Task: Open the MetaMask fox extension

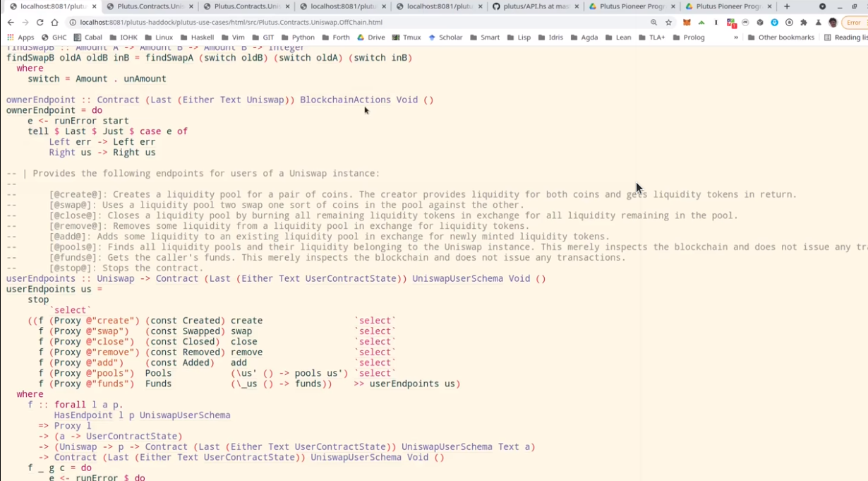Action: coord(687,23)
